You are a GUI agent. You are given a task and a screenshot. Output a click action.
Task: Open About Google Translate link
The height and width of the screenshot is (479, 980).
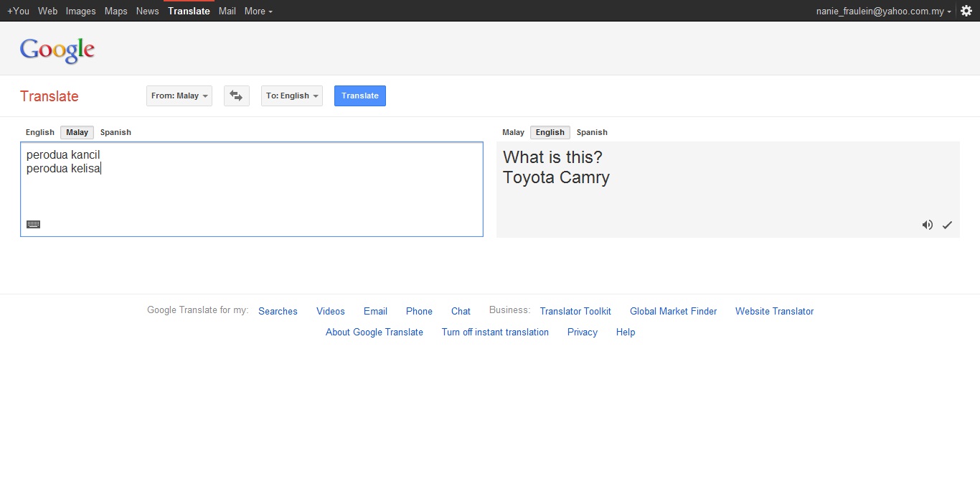click(x=374, y=332)
